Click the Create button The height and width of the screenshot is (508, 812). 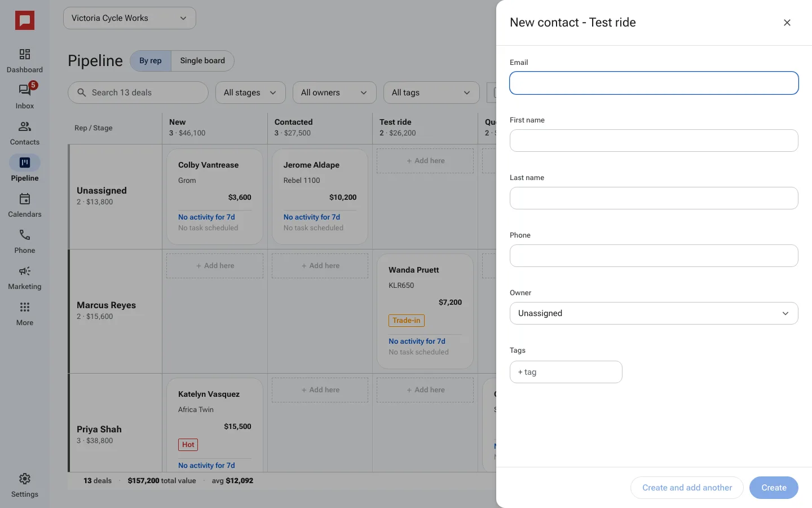coord(774,488)
